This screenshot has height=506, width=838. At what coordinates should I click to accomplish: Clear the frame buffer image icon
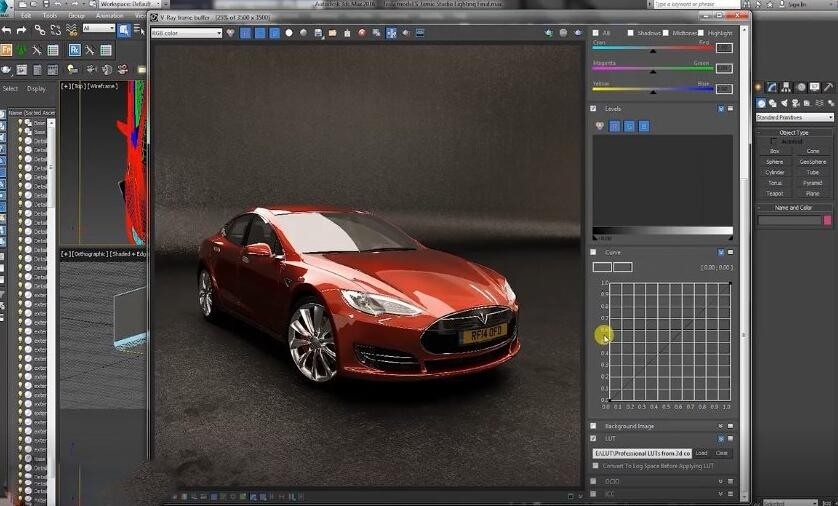347,33
